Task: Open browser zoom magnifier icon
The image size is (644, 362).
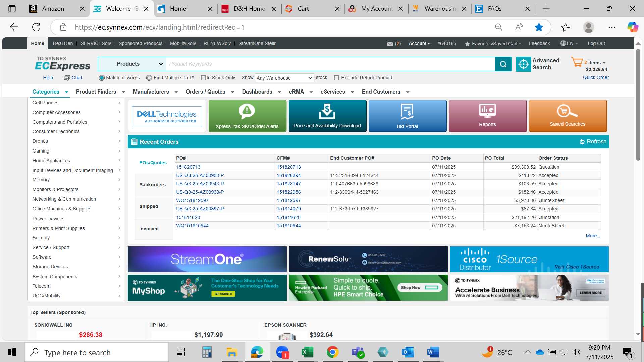Action: [x=499, y=27]
